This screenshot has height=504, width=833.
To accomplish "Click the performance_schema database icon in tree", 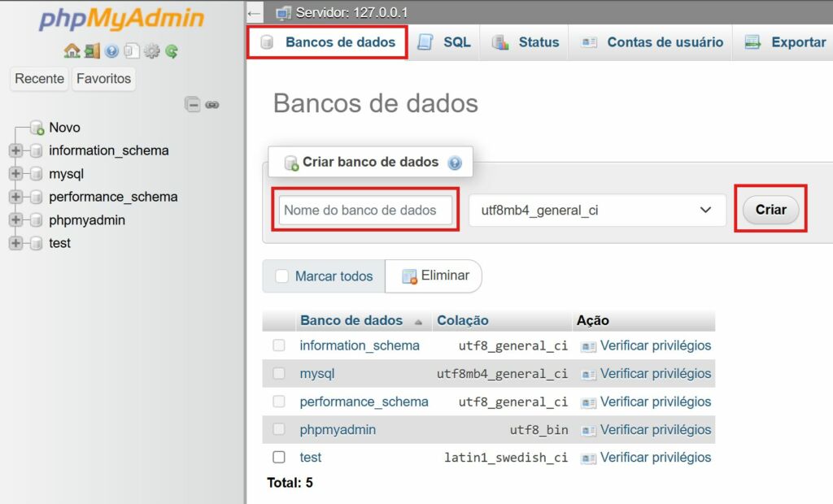I will click(36, 197).
